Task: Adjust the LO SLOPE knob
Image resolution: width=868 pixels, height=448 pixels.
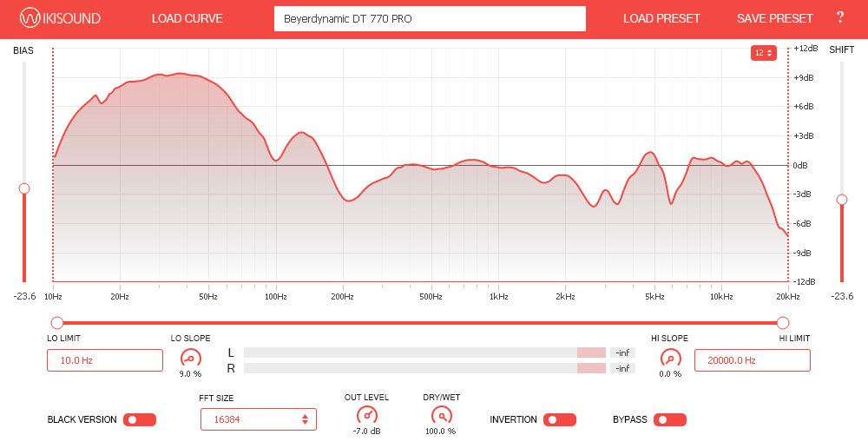Action: click(190, 358)
